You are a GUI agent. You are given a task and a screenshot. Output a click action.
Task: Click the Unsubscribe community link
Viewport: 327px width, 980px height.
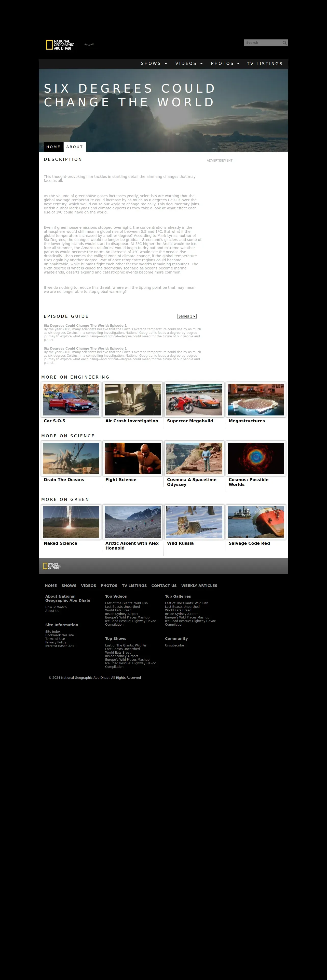pyautogui.click(x=174, y=645)
